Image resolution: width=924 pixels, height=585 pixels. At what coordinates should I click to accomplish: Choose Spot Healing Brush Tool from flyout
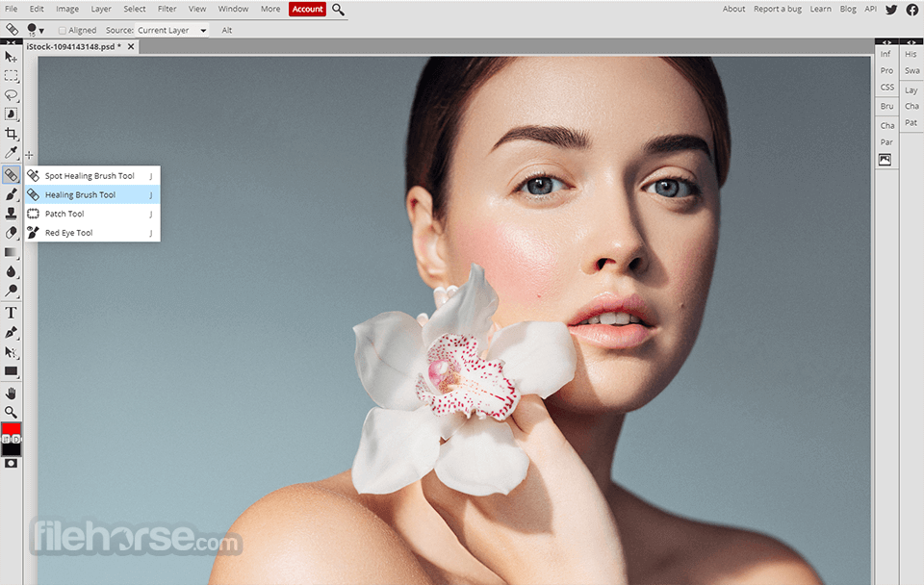(x=92, y=175)
